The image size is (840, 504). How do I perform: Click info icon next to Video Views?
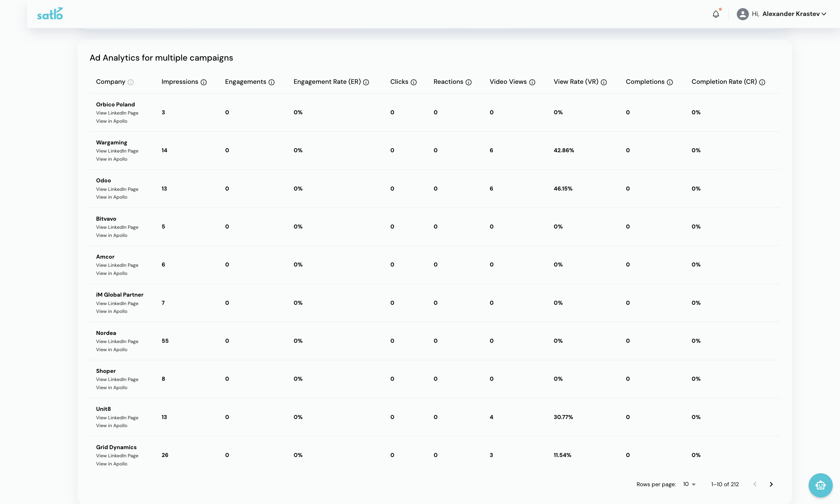pyautogui.click(x=532, y=82)
